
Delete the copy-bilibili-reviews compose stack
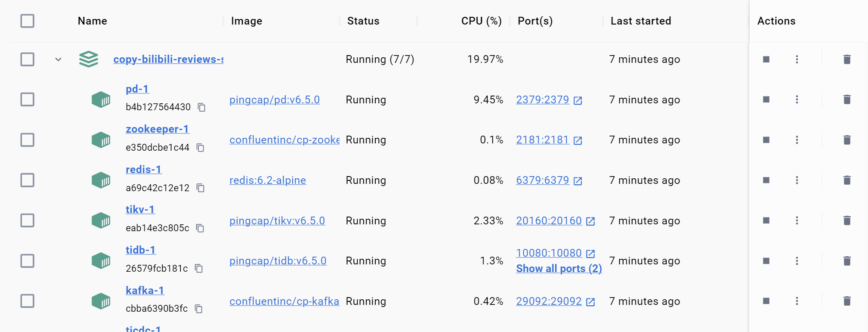846,59
